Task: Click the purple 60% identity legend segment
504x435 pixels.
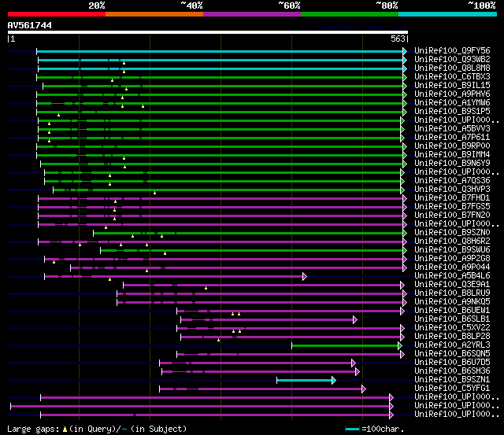Action: [252, 14]
